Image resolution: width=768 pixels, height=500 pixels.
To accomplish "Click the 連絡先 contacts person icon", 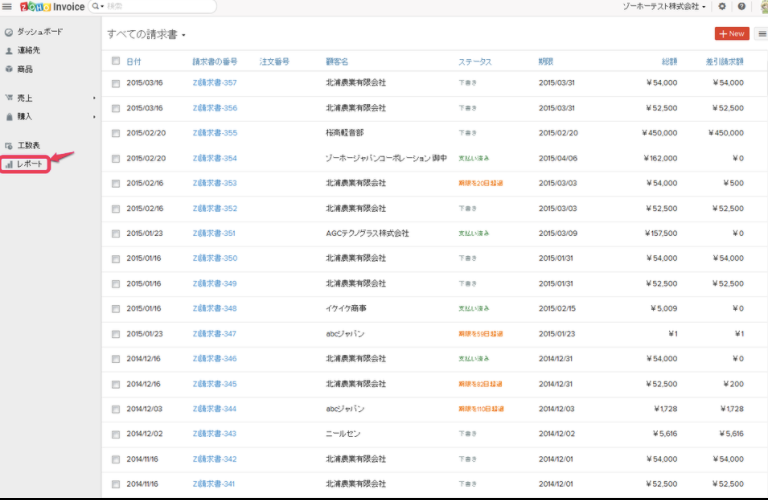I will point(9,50).
